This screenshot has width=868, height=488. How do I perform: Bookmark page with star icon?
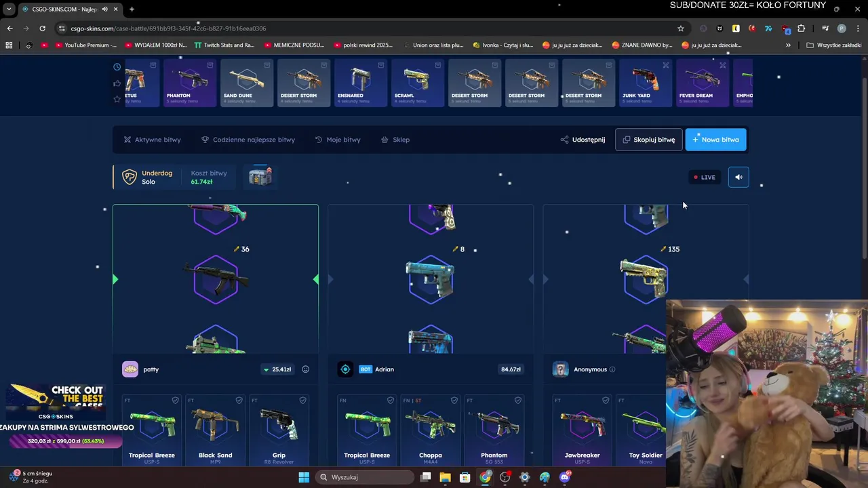click(x=681, y=28)
